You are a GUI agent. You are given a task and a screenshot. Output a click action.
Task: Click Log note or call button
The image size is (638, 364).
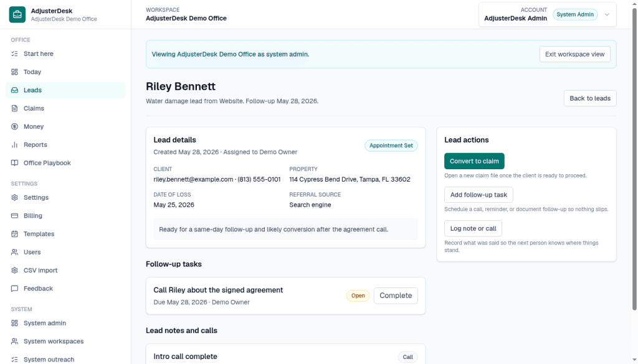[x=473, y=228]
